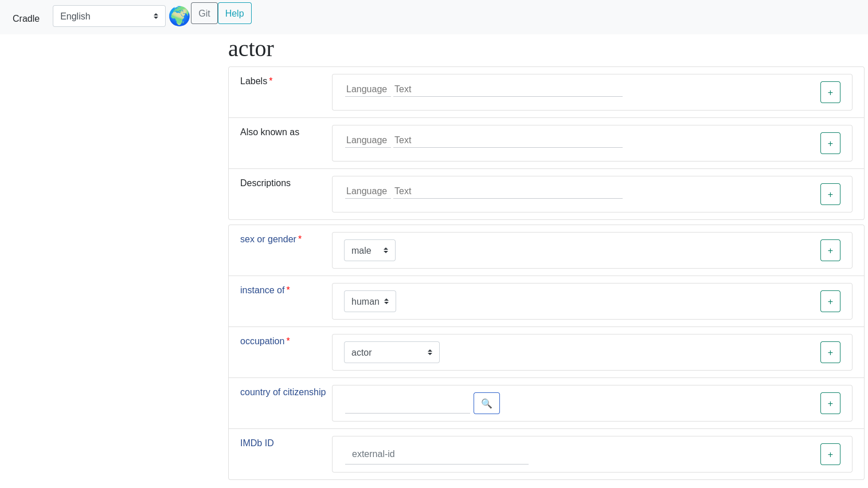Open the English language dropdown
Viewport: 868px width, 488px height.
click(x=109, y=16)
